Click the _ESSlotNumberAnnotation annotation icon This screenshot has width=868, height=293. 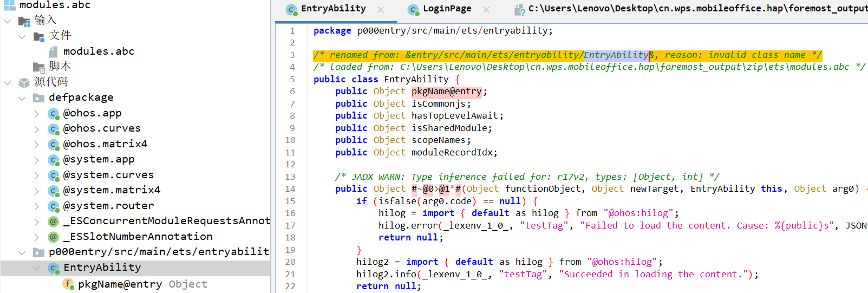click(54, 237)
